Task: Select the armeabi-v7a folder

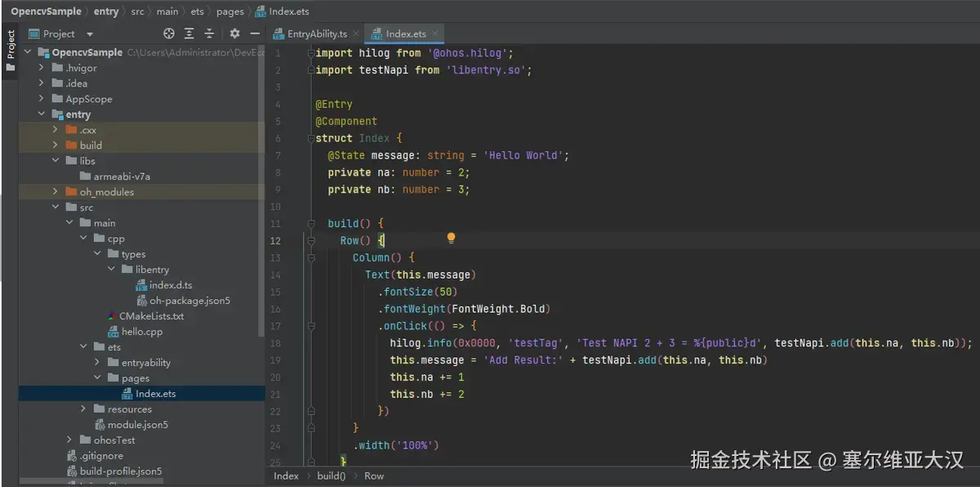Action: 122,176
